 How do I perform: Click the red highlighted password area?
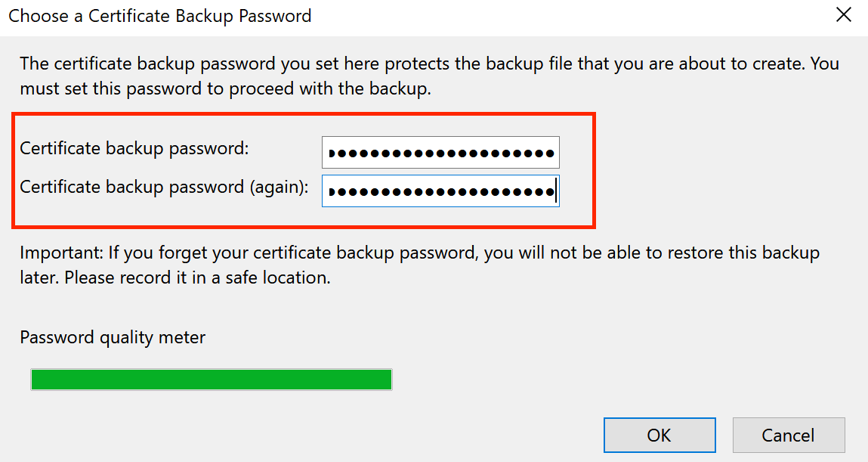point(302,170)
